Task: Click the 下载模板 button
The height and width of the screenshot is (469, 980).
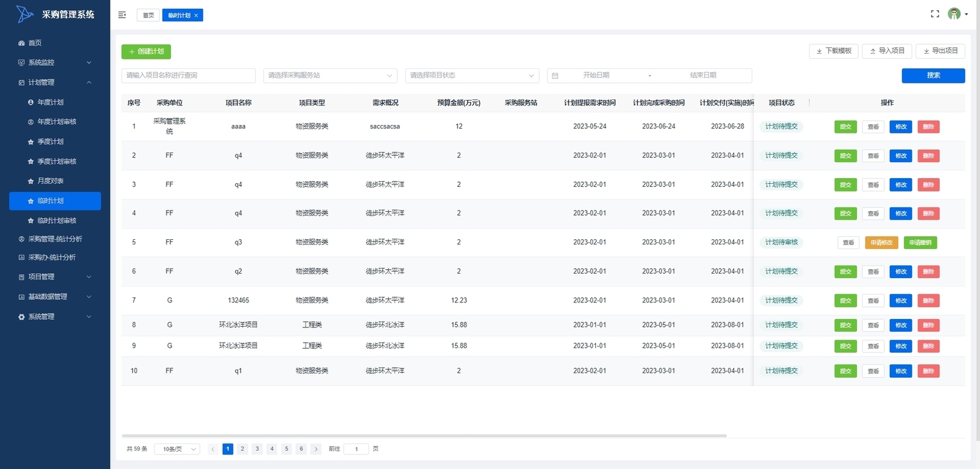Action: [833, 51]
